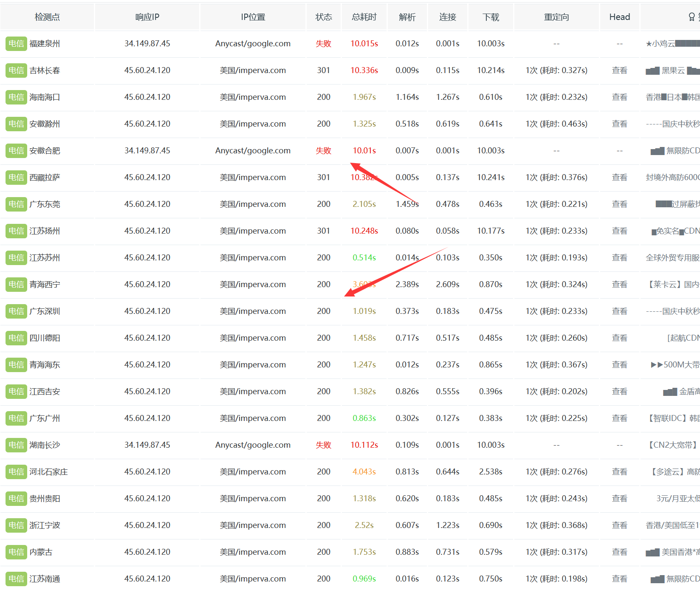
Task: Click 美国/imperva.com in the 江苏南通 row
Action: click(x=253, y=579)
